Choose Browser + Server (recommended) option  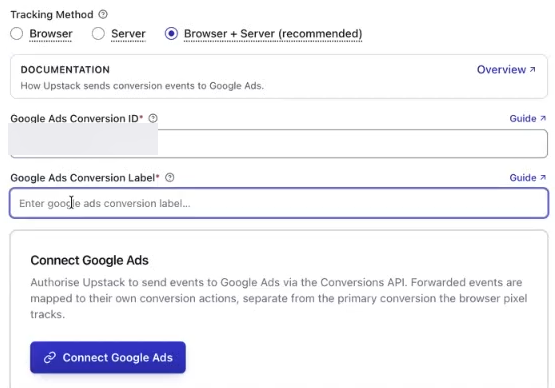(171, 34)
